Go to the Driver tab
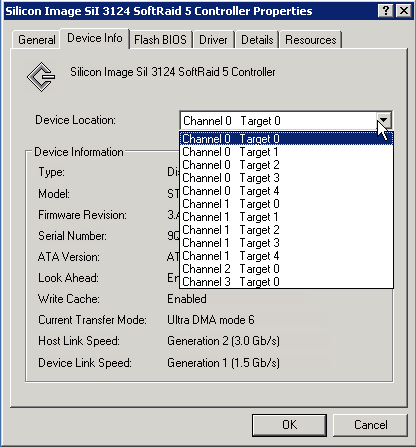416x447 pixels. [x=213, y=40]
